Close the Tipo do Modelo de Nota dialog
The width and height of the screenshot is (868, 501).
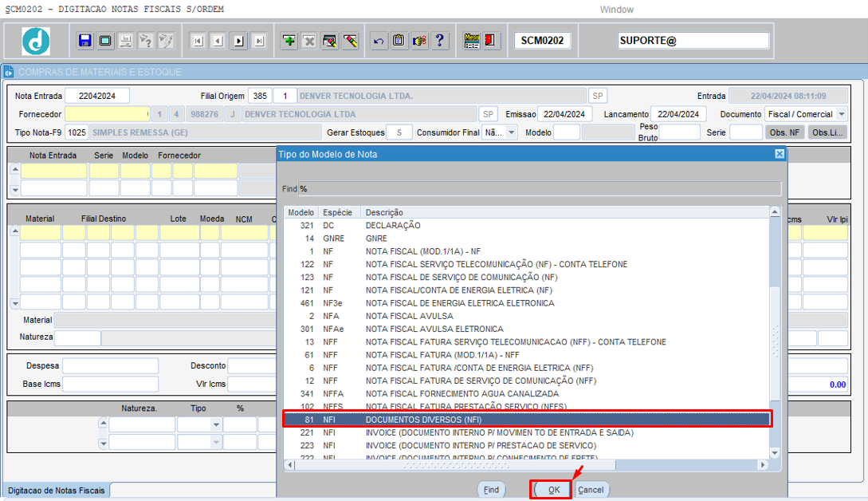[x=780, y=153]
